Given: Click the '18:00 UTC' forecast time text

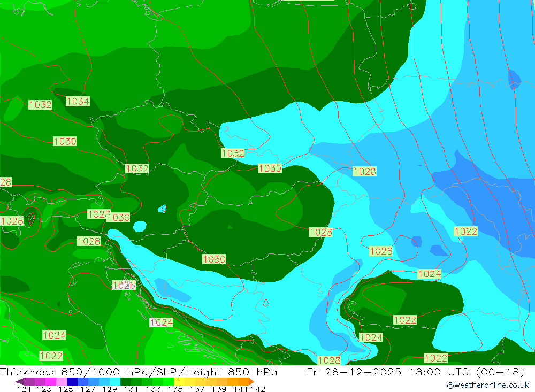Looking at the screenshot, I should (x=439, y=372).
